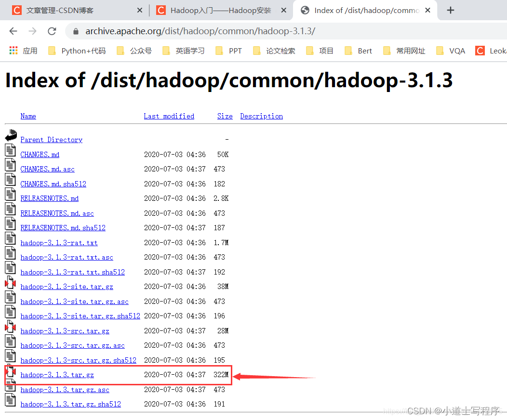Open the 常用网址 bookmarks folder
This screenshot has width=507, height=420.
point(404,51)
